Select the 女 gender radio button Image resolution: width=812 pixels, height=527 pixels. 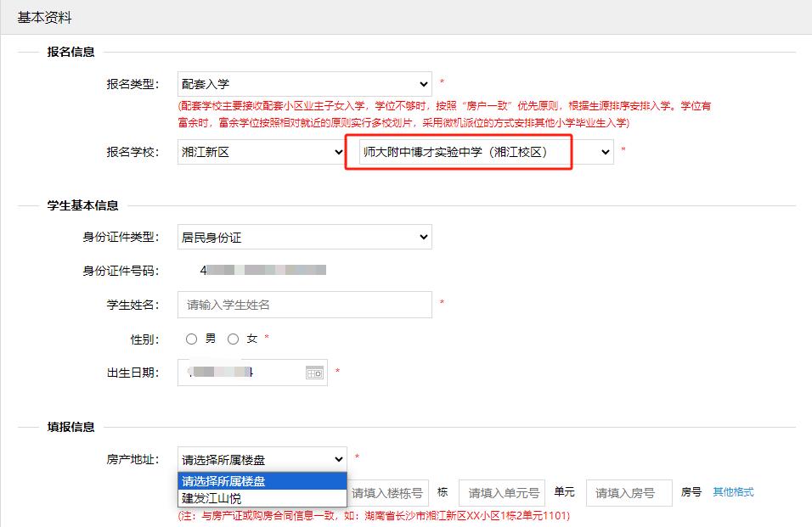pos(234,339)
